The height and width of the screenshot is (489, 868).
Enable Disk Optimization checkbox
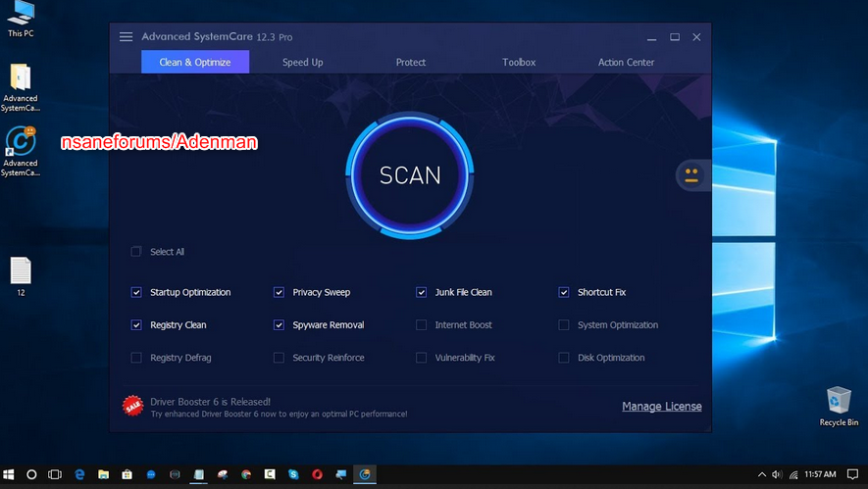564,358
